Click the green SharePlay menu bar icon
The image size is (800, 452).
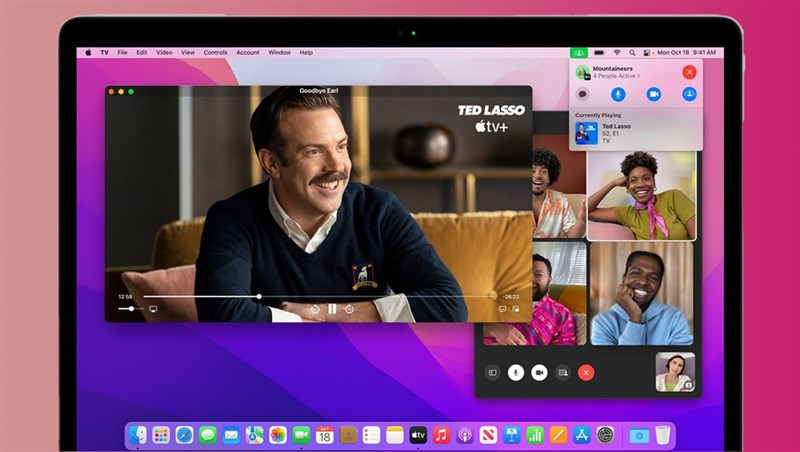[579, 53]
